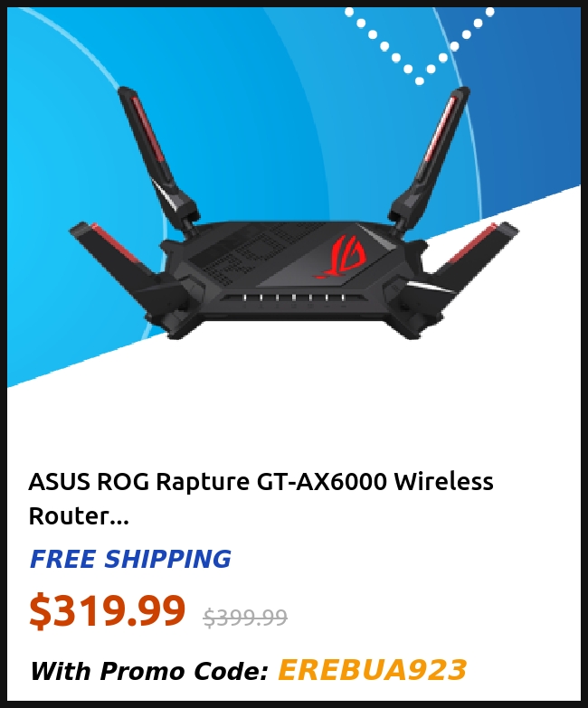Click the white dotted chevron decoration
Screen dimensions: 588x708
click(x=420, y=45)
